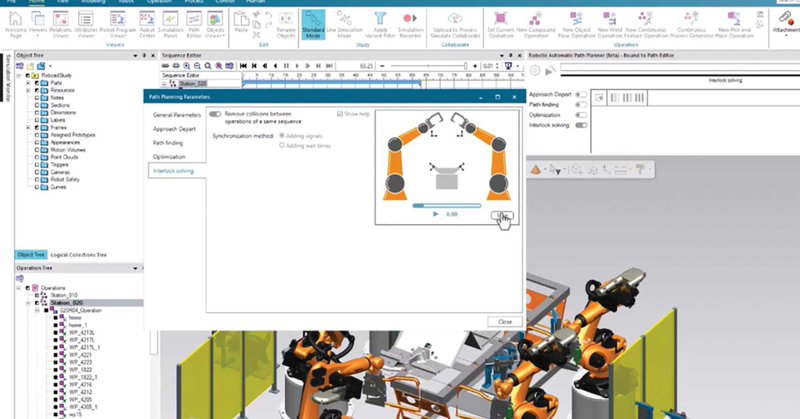800x419 pixels.
Task: Open the Path finding parameters tab
Action: [x=168, y=143]
